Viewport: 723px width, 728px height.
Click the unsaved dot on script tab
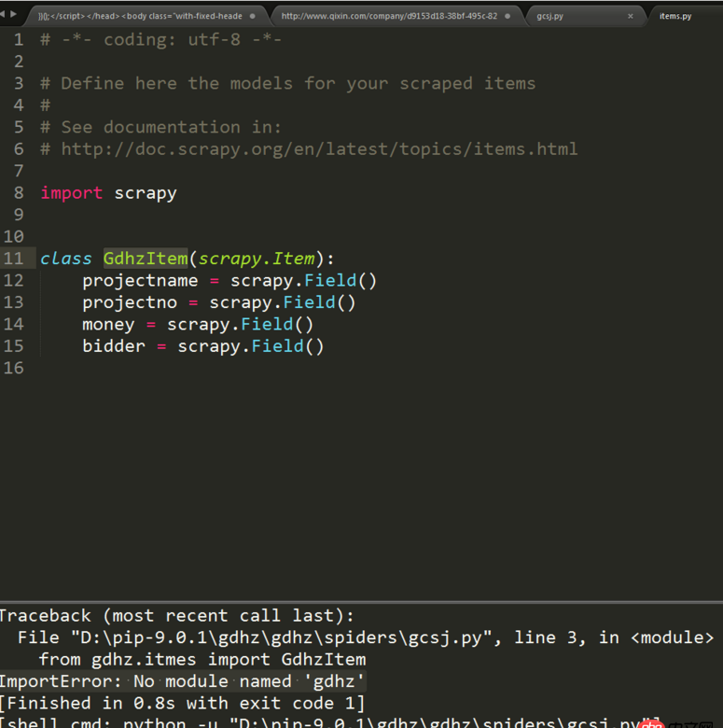tap(253, 16)
